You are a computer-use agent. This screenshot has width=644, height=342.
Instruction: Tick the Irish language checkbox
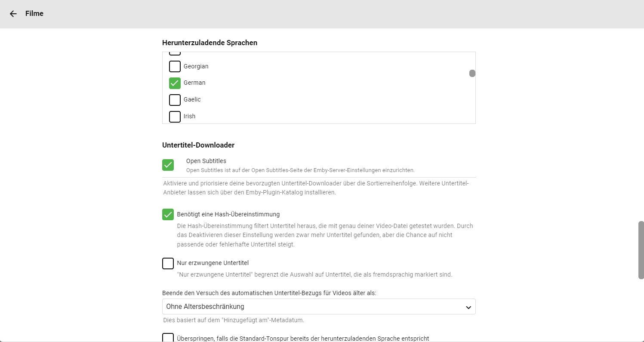pyautogui.click(x=175, y=117)
